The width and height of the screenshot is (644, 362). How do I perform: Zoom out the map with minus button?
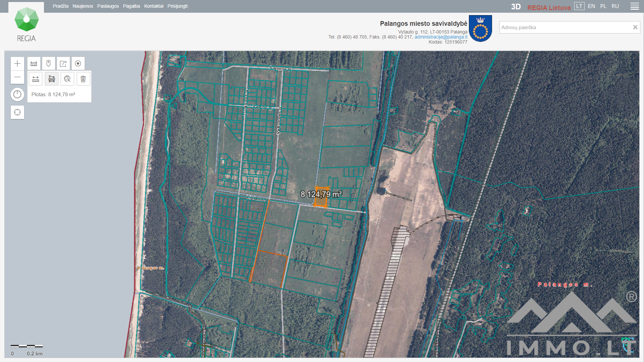17,77
